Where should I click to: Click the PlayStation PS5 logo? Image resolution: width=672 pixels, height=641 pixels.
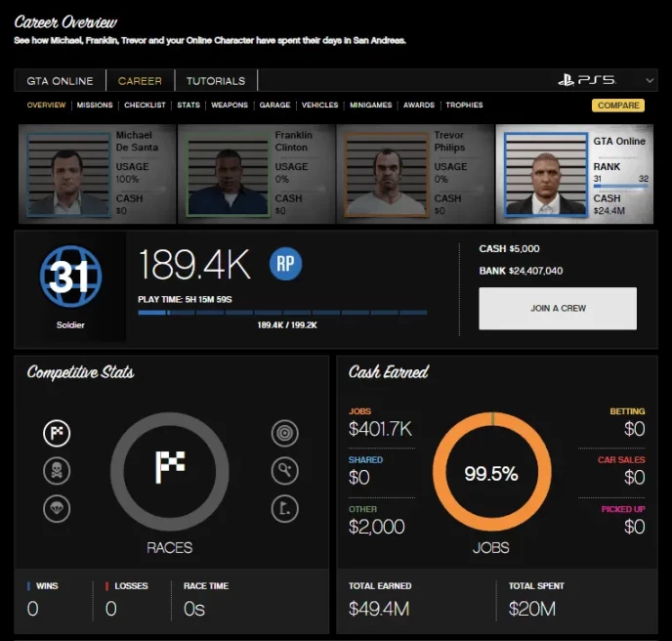(x=587, y=80)
